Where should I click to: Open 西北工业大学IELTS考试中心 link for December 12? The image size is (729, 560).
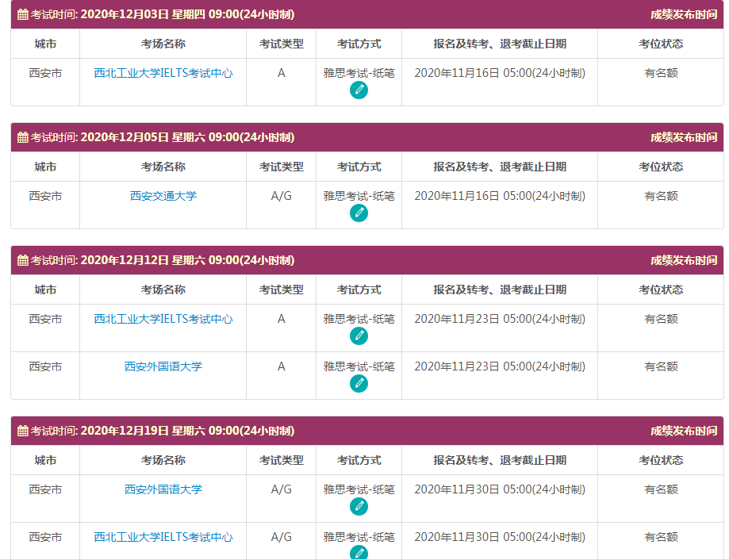[163, 319]
